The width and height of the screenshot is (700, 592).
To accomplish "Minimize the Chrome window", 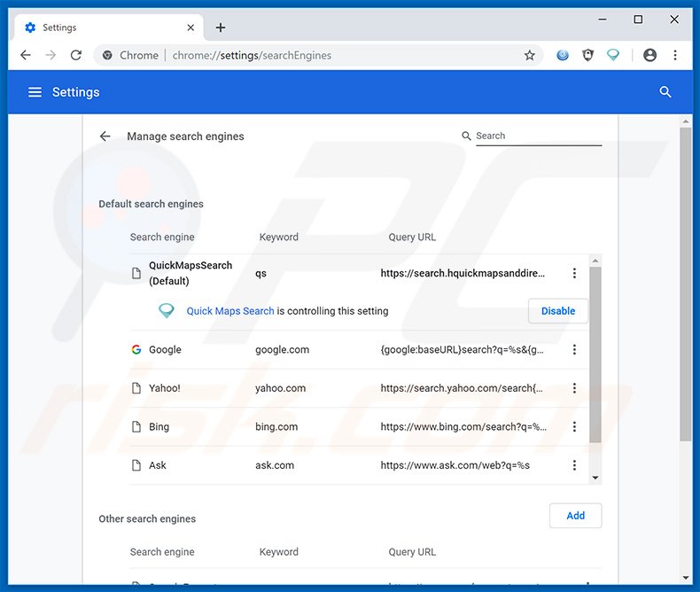I will (603, 19).
